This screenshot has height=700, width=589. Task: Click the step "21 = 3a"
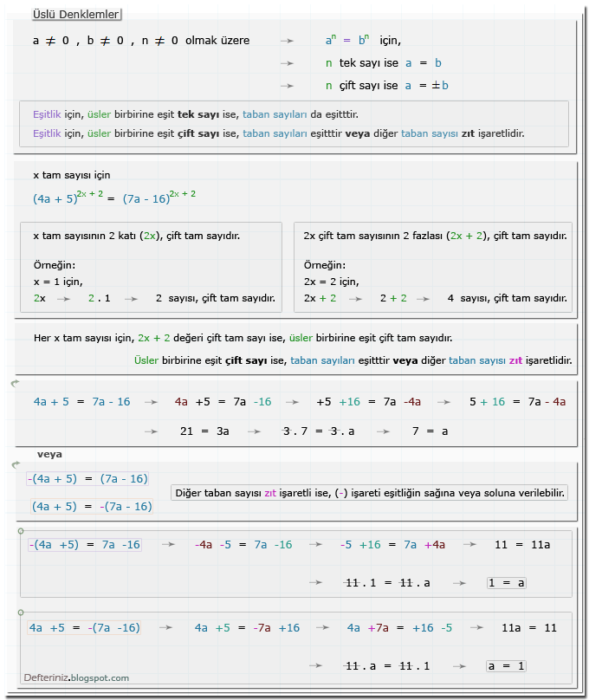click(x=204, y=431)
